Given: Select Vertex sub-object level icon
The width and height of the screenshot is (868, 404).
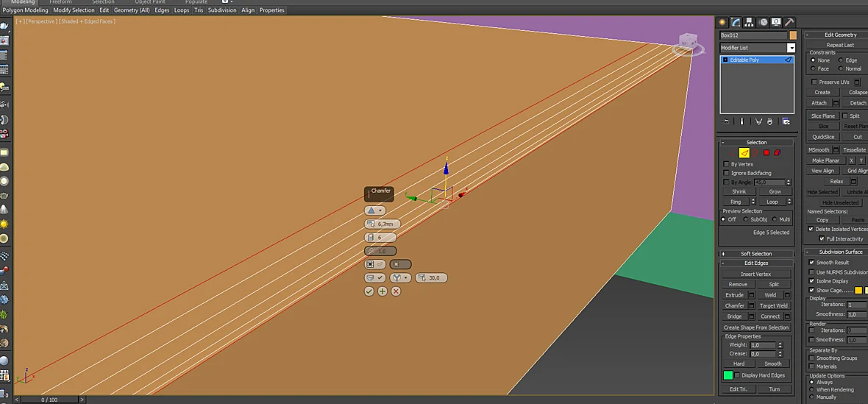Looking at the screenshot, I should [x=733, y=153].
